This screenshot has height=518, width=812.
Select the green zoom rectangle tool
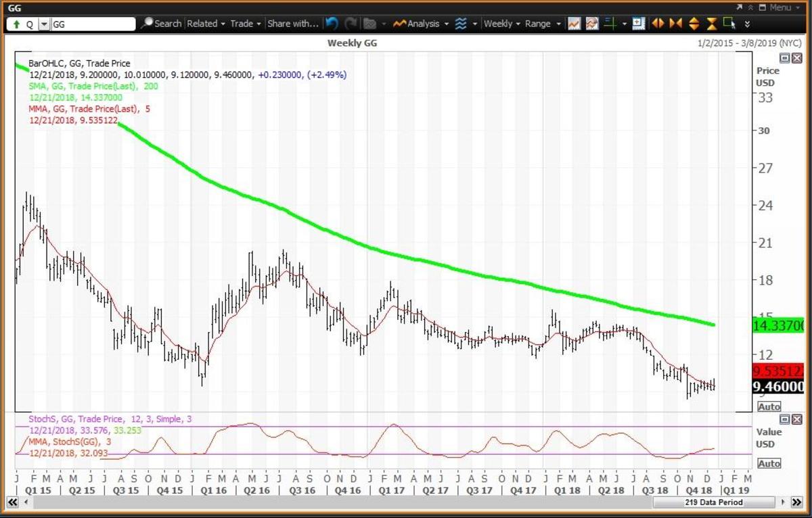[x=729, y=24]
